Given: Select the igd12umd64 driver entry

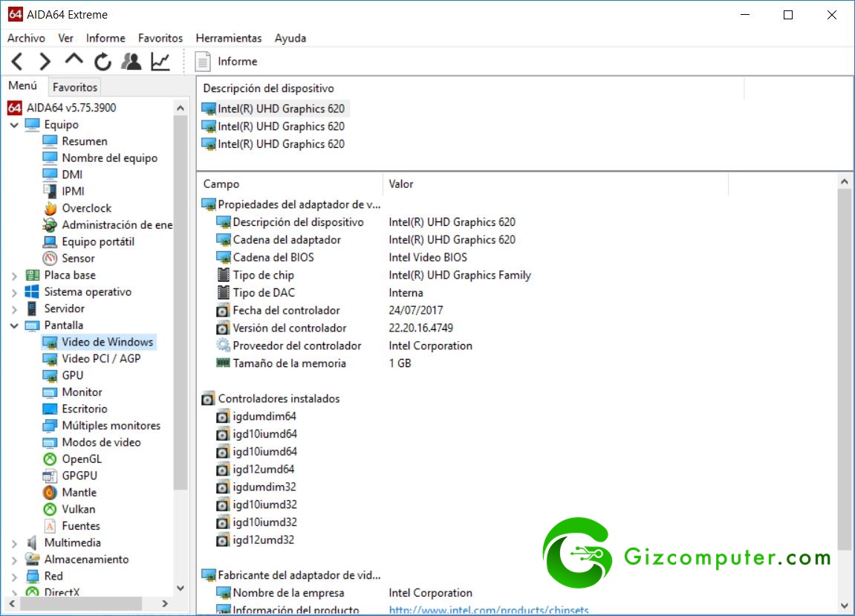Looking at the screenshot, I should point(256,469).
